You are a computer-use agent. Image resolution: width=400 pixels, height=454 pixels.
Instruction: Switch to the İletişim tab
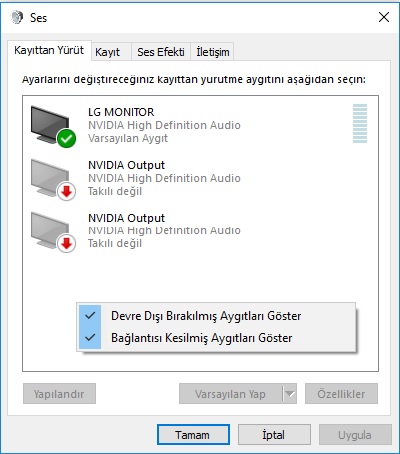coord(212,52)
